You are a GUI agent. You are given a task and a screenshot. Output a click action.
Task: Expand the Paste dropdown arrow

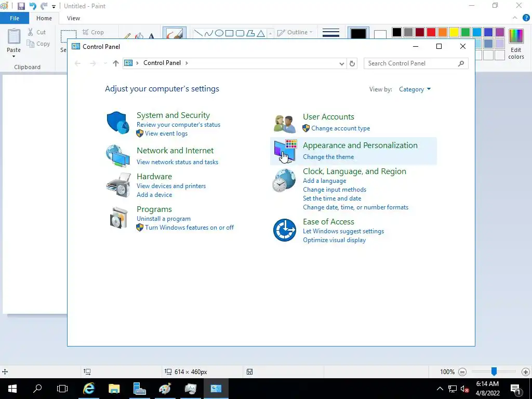point(14,57)
